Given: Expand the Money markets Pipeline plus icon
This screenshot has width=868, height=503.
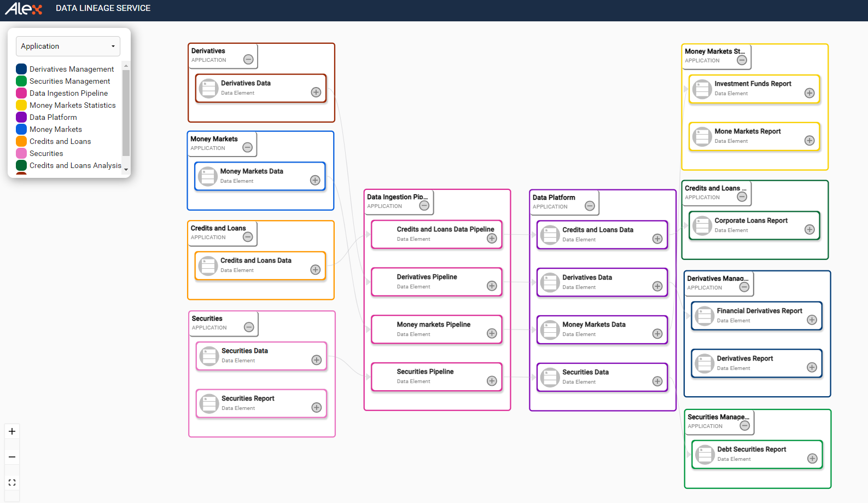Looking at the screenshot, I should [492, 333].
